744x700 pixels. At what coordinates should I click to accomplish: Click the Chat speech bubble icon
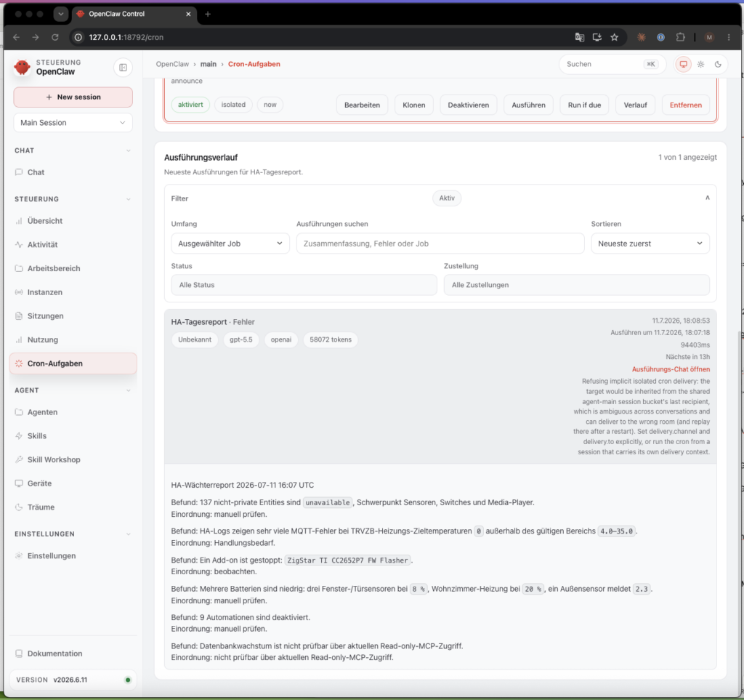click(x=18, y=172)
